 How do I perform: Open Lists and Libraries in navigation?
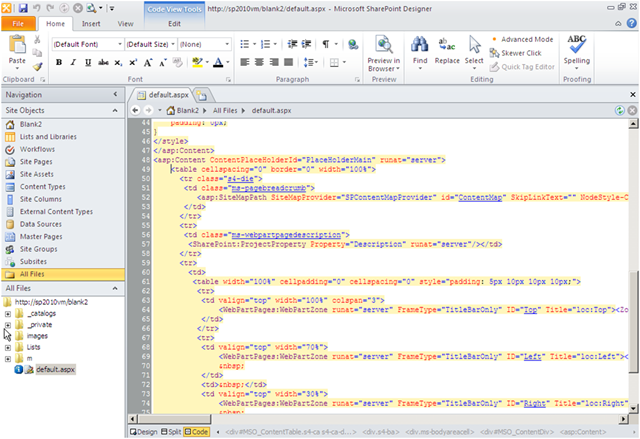pyautogui.click(x=48, y=137)
